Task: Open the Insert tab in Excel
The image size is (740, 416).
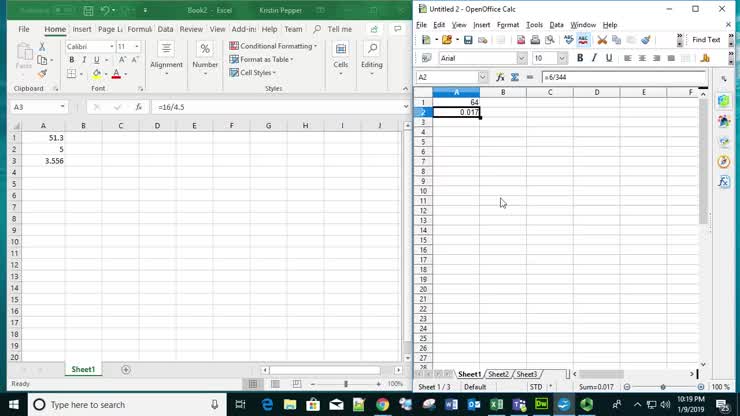Action: [x=82, y=29]
